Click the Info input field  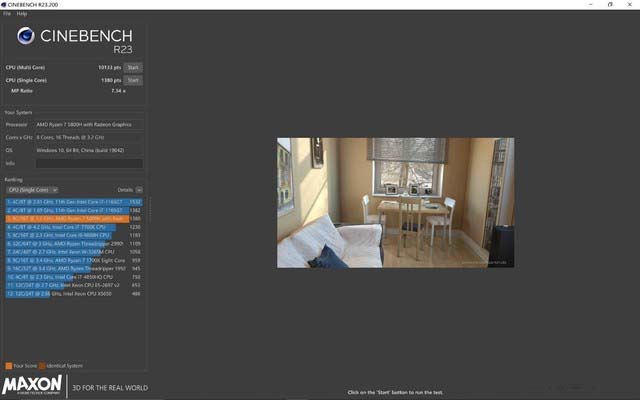click(x=89, y=163)
